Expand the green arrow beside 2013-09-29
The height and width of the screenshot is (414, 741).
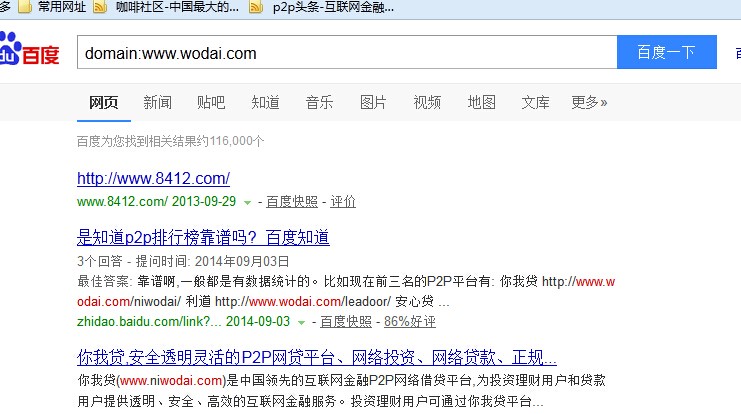pyautogui.click(x=247, y=203)
